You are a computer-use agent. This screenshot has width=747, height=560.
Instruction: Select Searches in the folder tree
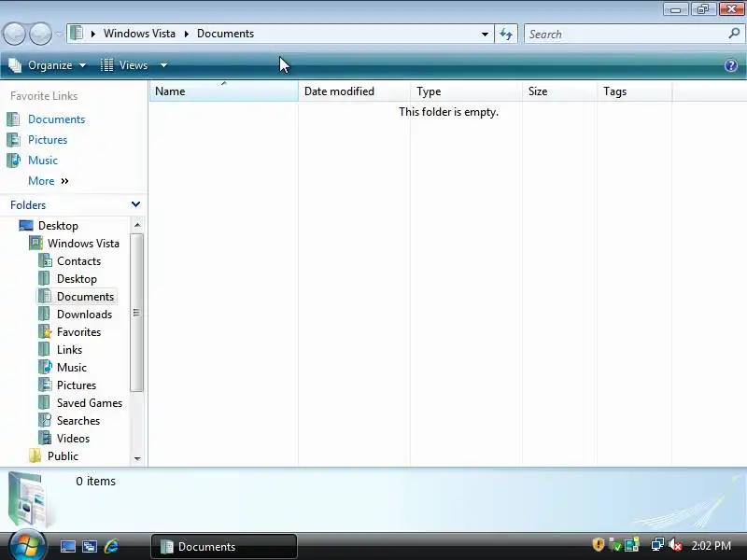[x=78, y=421]
